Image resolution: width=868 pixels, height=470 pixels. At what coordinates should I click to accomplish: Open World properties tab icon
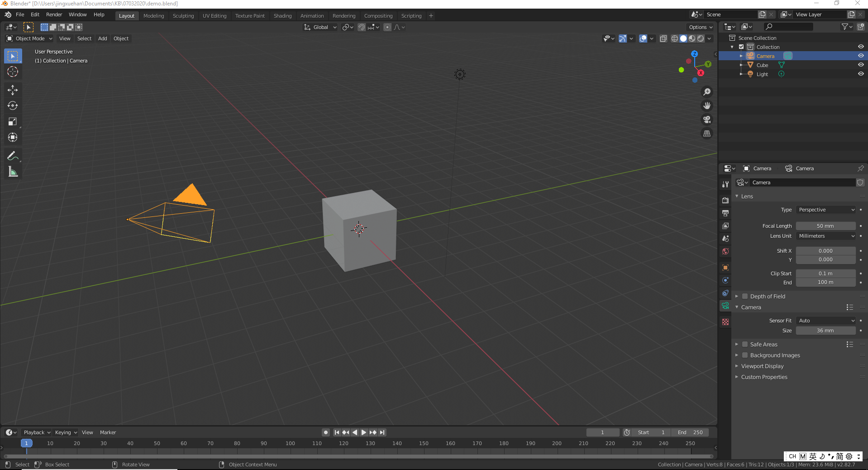(x=725, y=251)
